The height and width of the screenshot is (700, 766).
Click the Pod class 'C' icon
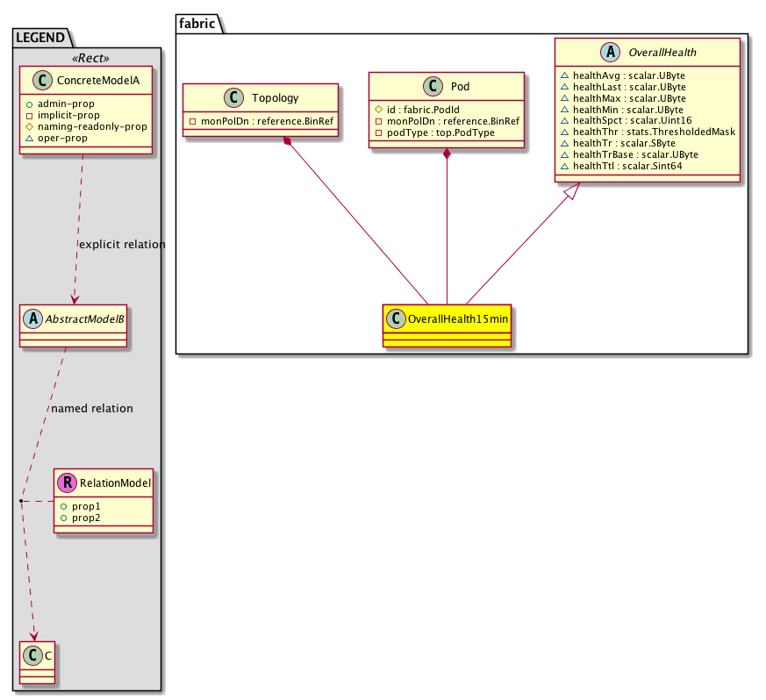[433, 87]
